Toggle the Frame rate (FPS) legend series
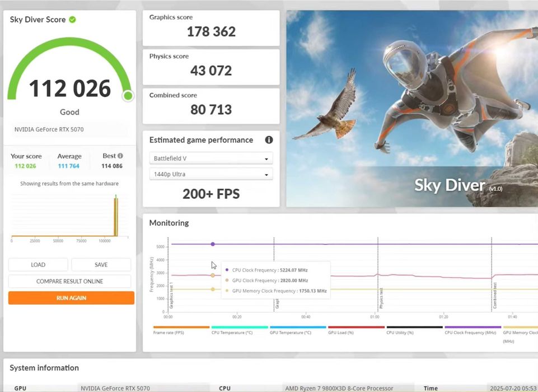This screenshot has width=538, height=392. (x=181, y=330)
